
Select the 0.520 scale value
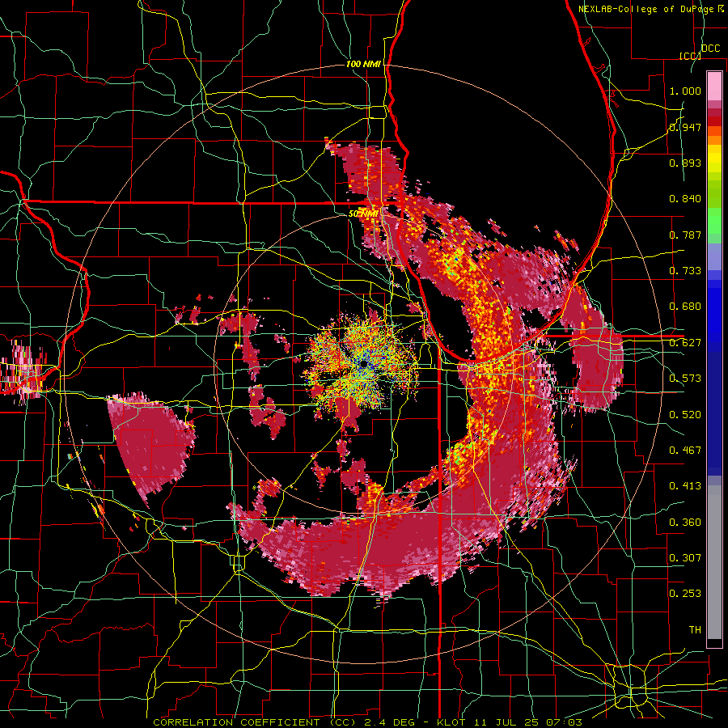point(685,415)
